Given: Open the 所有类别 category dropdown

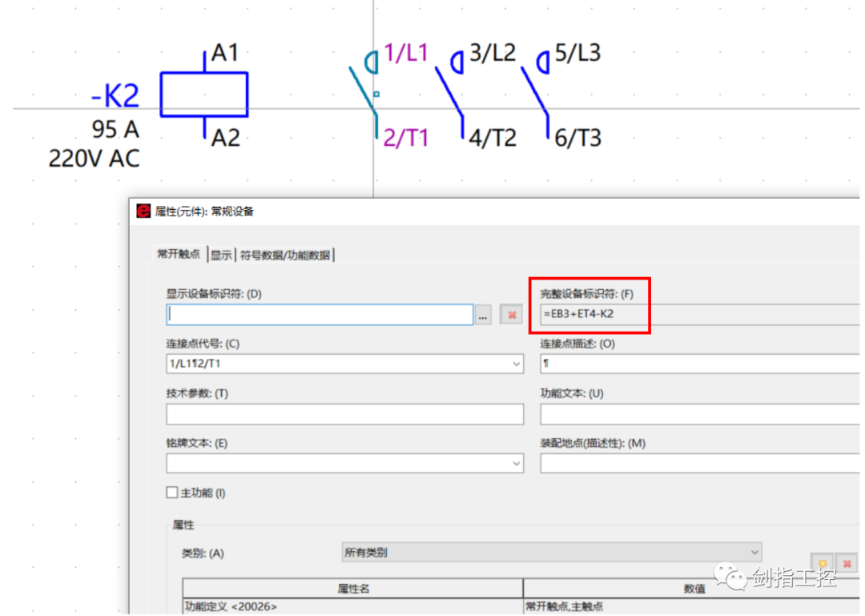Looking at the screenshot, I should point(754,552).
